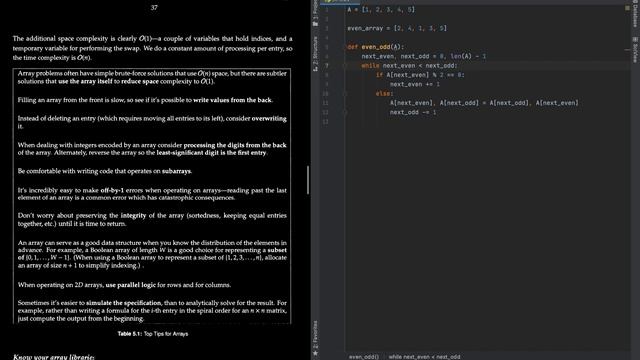
Task: Click the page number 37 in the PDF
Action: tap(154, 8)
